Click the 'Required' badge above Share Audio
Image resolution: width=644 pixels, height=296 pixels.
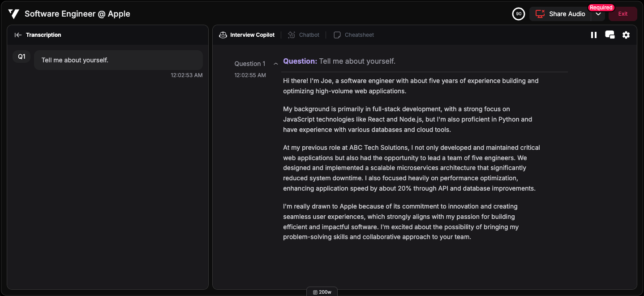601,8
